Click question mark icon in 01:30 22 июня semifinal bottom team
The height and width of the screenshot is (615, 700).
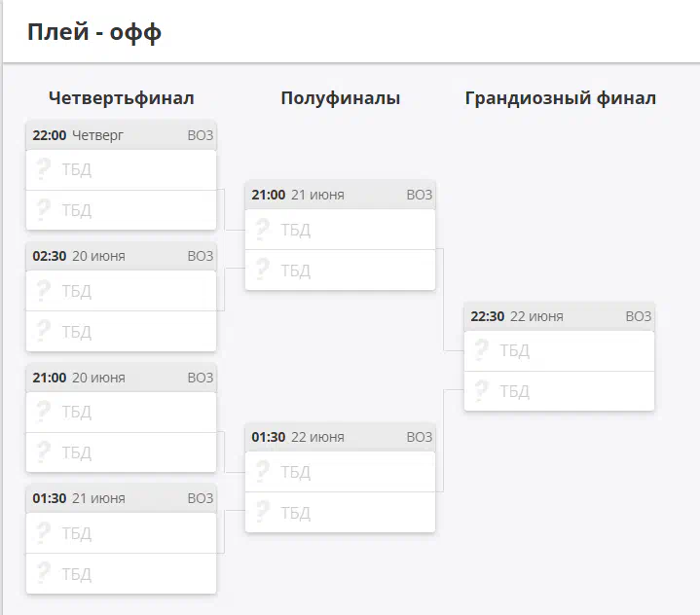coord(263,512)
